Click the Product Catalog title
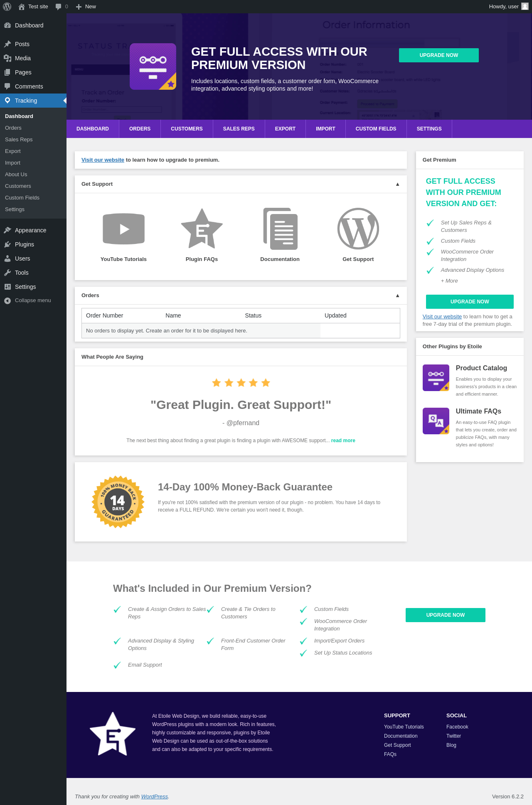532x805 pixels. click(x=481, y=368)
